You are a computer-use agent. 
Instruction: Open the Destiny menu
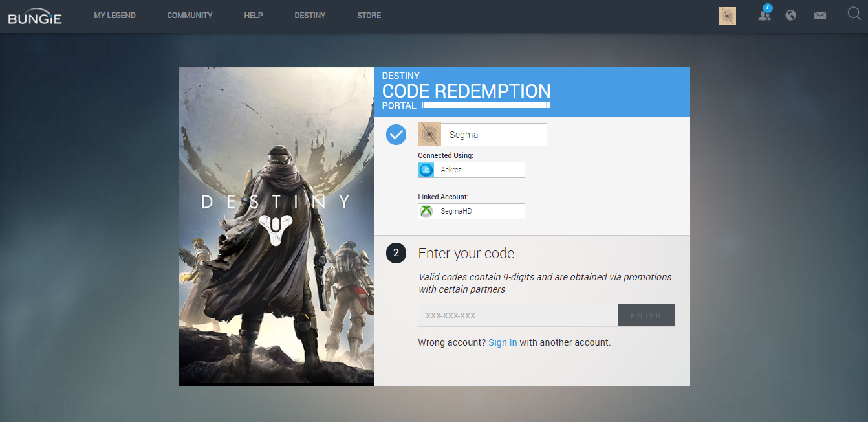pyautogui.click(x=310, y=16)
